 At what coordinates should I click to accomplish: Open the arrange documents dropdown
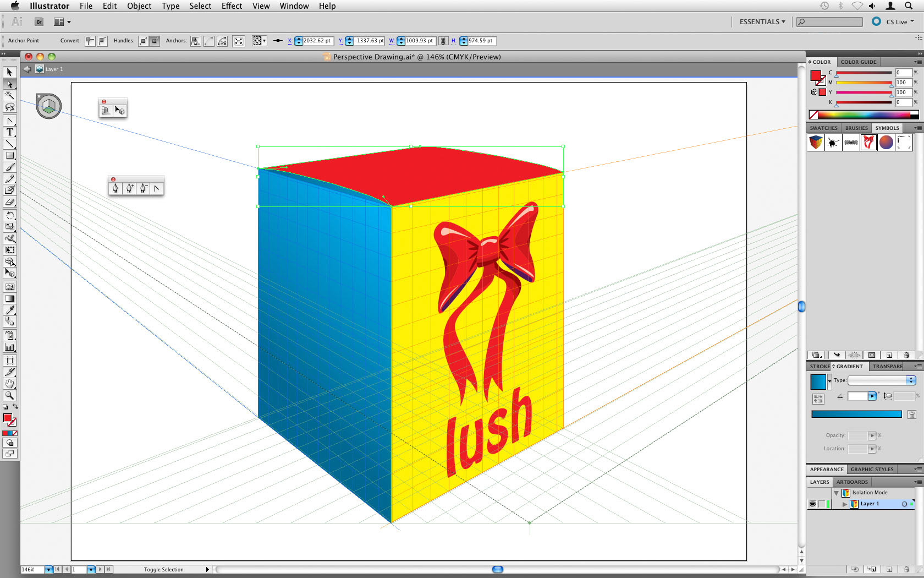[62, 22]
